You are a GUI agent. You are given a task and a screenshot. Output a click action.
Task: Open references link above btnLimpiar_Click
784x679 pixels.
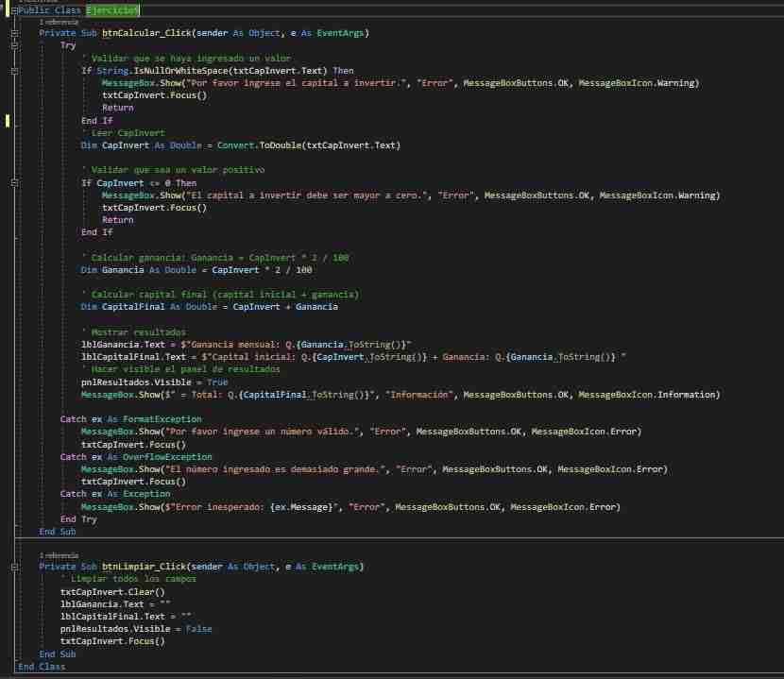coord(59,555)
